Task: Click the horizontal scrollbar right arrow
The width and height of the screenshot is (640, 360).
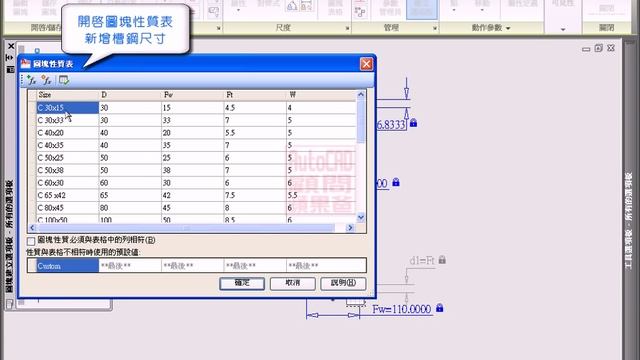Action: click(350, 228)
